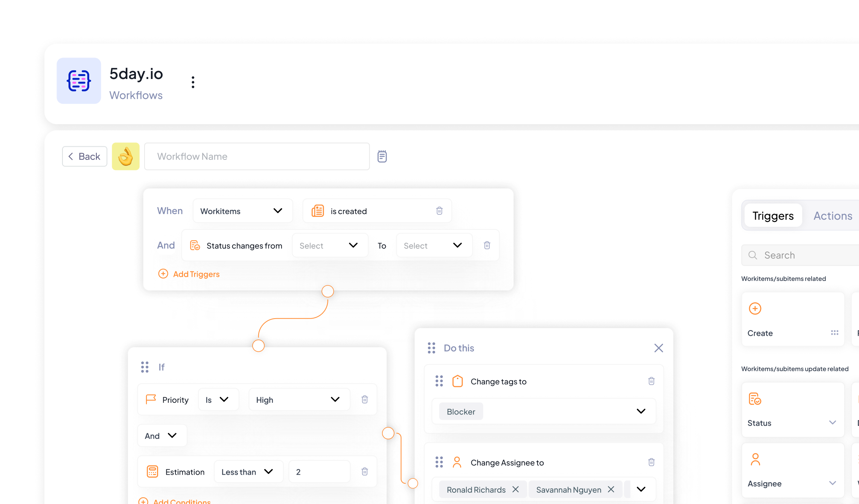Click the OK hand emoji workflow icon
This screenshot has height=504, width=859.
pos(126,156)
